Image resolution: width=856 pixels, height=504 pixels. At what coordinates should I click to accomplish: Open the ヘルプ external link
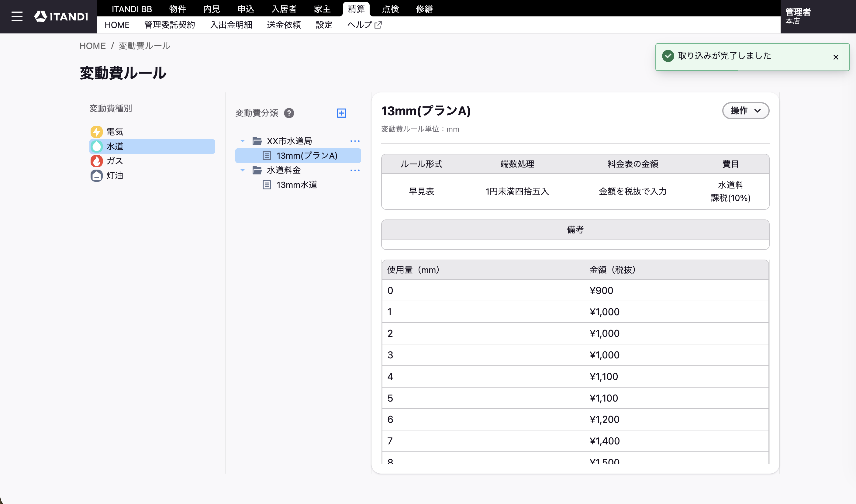click(364, 25)
